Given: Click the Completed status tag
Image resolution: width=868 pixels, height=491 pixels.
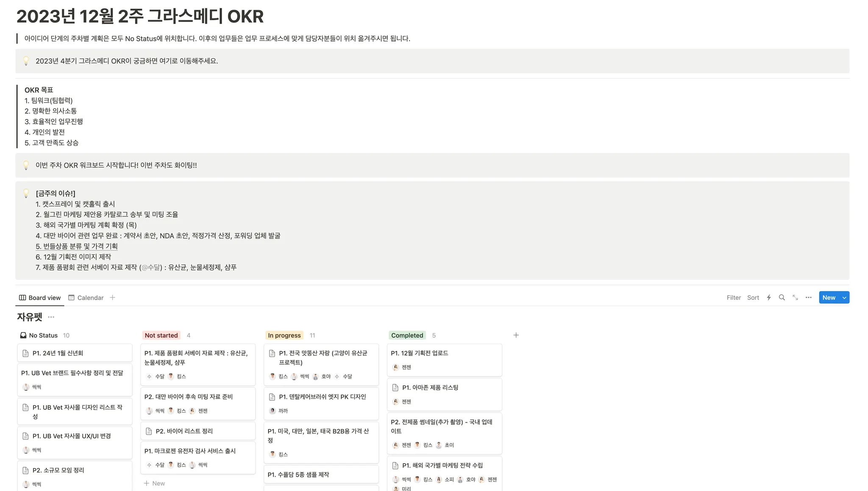Looking at the screenshot, I should tap(407, 335).
